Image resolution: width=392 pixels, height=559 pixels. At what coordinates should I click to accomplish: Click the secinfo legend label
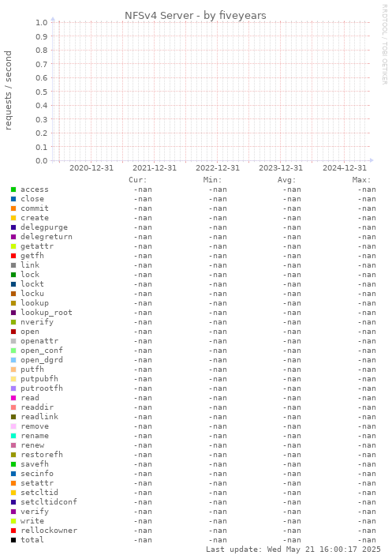[x=37, y=474]
